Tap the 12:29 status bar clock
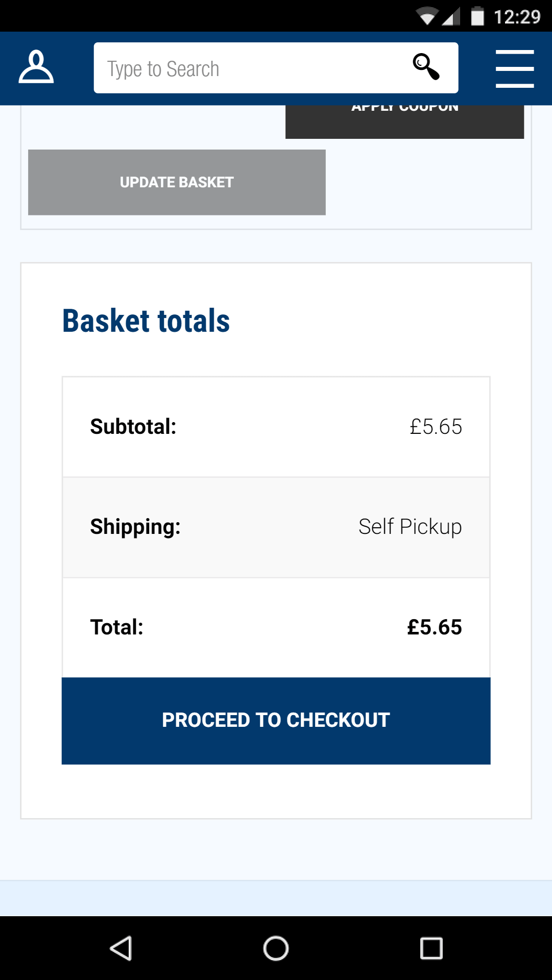 517,17
